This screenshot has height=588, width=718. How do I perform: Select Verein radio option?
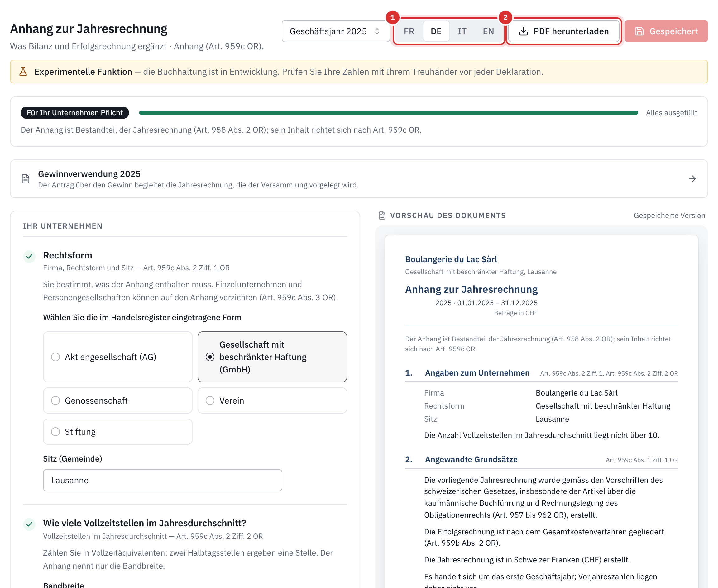272,401
